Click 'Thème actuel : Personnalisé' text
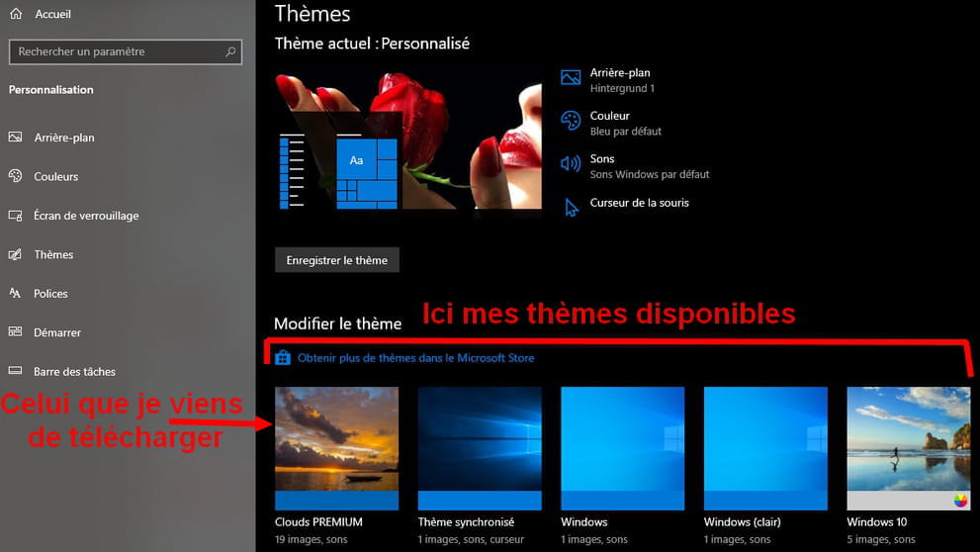Image resolution: width=980 pixels, height=552 pixels. click(x=372, y=44)
